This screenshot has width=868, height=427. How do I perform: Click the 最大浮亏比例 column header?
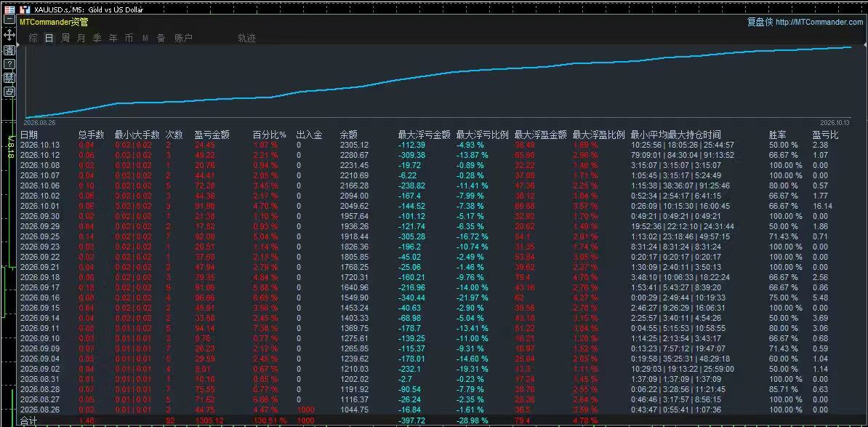coord(482,135)
